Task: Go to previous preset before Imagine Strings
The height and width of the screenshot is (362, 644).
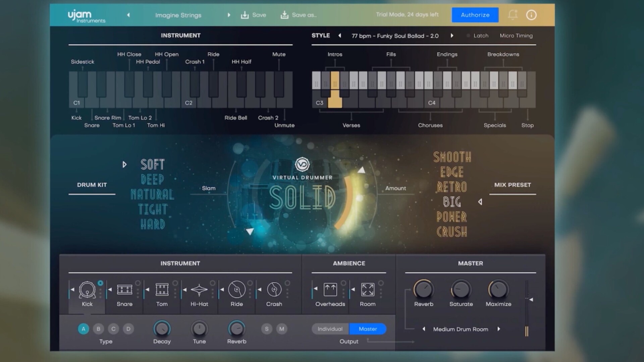Action: tap(128, 15)
